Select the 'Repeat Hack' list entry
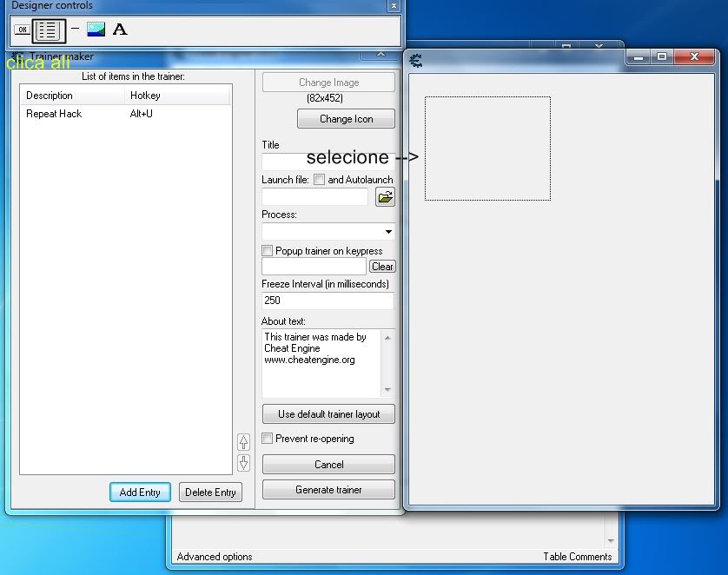Image resolution: width=728 pixels, height=575 pixels. pyautogui.click(x=54, y=114)
